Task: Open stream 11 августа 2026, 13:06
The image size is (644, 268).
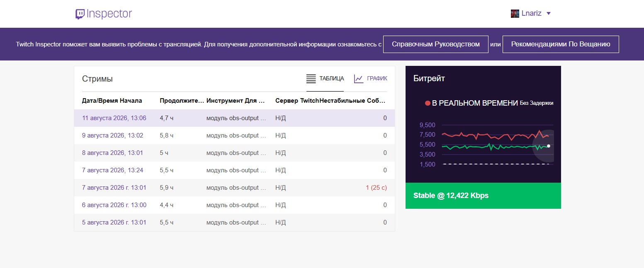Action: coord(114,118)
